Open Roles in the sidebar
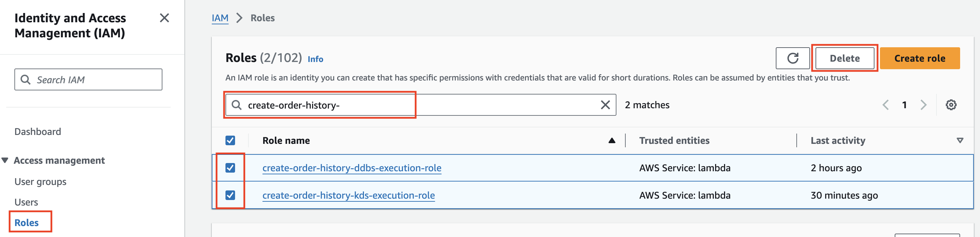The image size is (980, 237). [27, 223]
